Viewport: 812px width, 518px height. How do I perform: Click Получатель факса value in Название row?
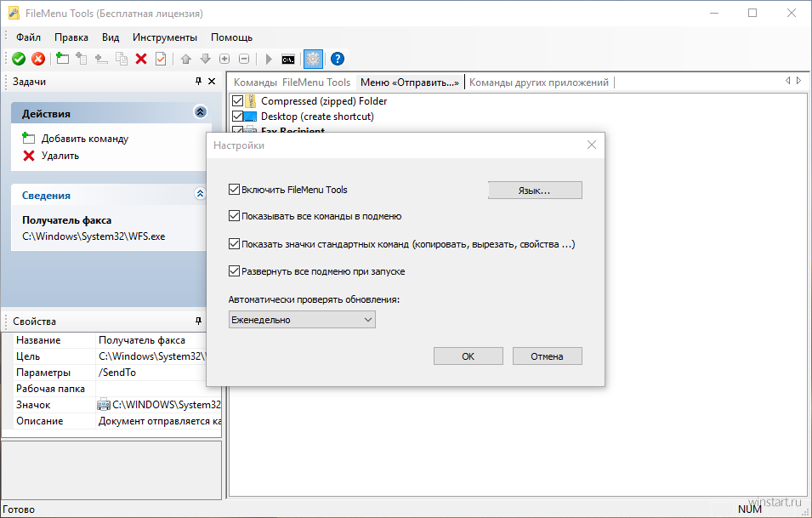pyautogui.click(x=142, y=340)
